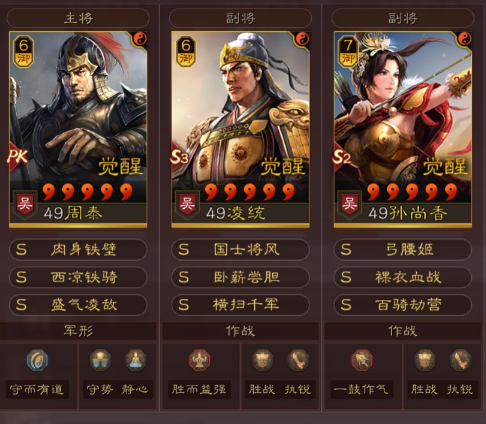
Task: Select the 横扫千军 skill
Action: (240, 305)
